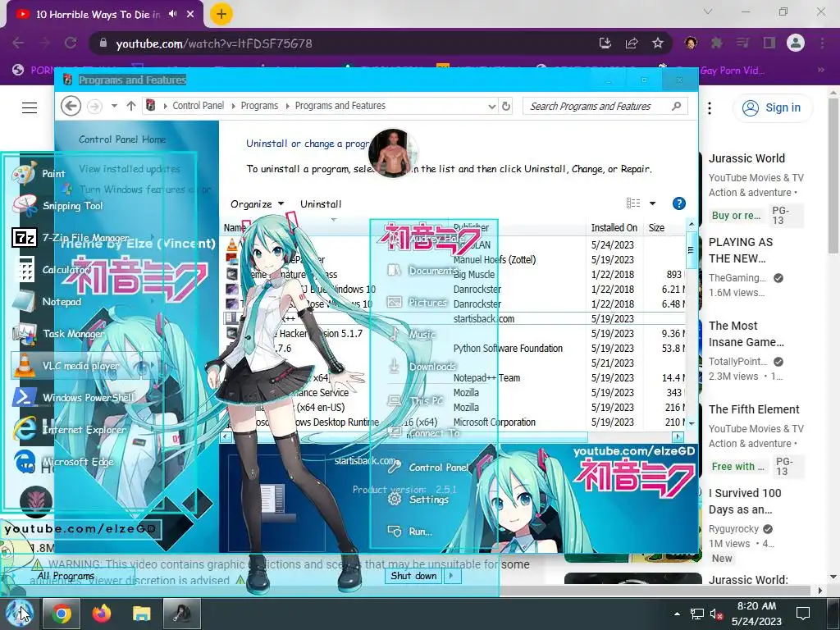Select the Notepad++ Team publisher cell
Viewport: 840px width, 630px height.
pos(486,377)
